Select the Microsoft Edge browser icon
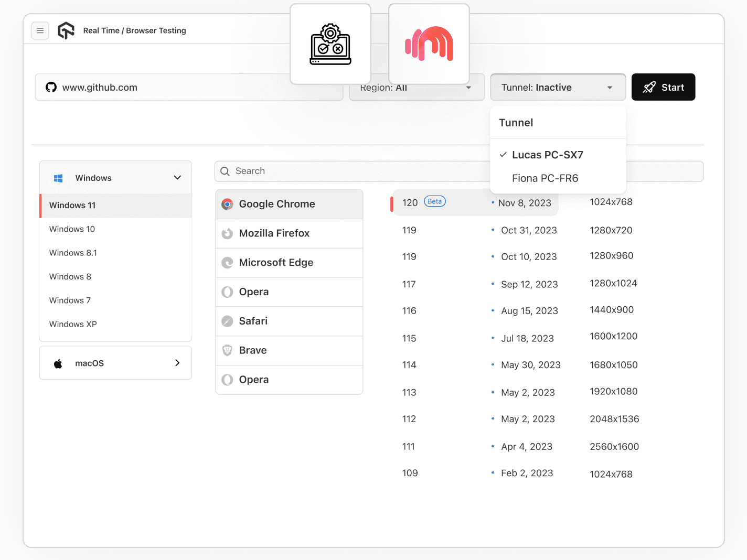Screen dimensions: 747x560 tap(227, 263)
